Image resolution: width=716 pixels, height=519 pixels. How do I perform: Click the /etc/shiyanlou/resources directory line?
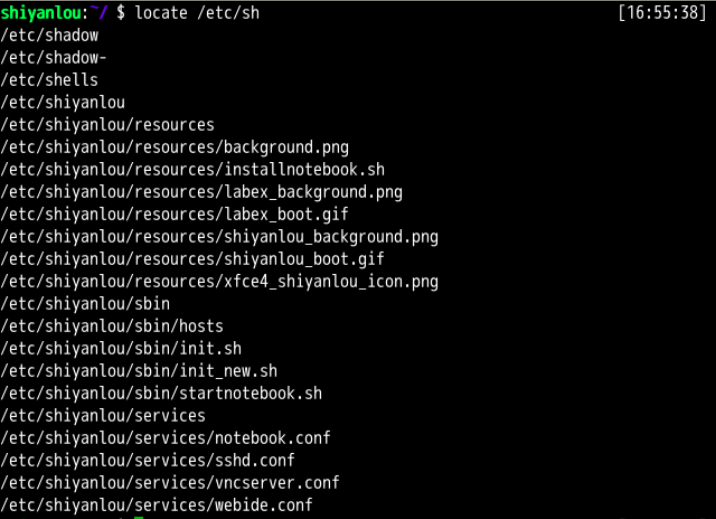(108, 125)
